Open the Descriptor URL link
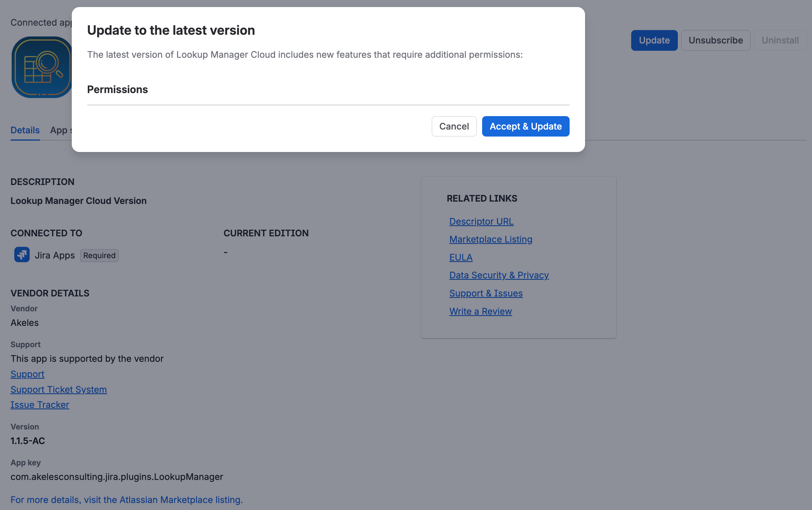 (481, 221)
